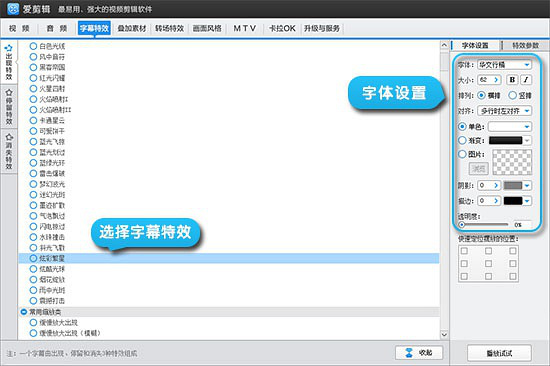Open the 描边 stroke color dropdown arrow
The height and width of the screenshot is (366, 550).
click(x=527, y=201)
